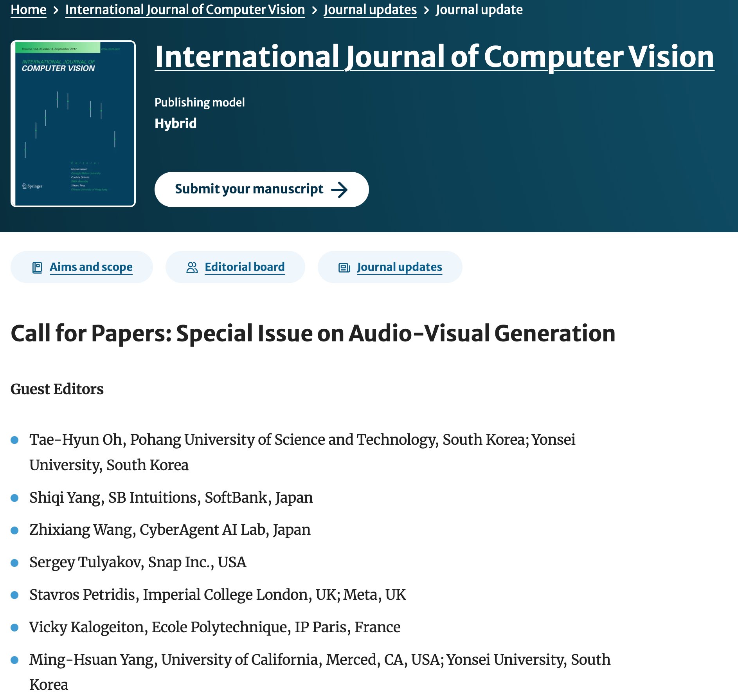The width and height of the screenshot is (738, 700).
Task: Click the chevron after Home breadcrumb
Action: [56, 10]
